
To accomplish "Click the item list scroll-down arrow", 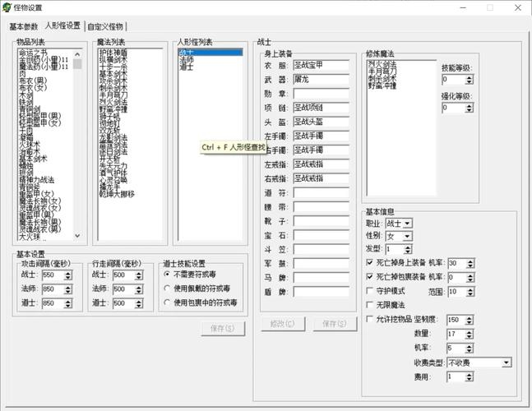I will click(x=77, y=235).
